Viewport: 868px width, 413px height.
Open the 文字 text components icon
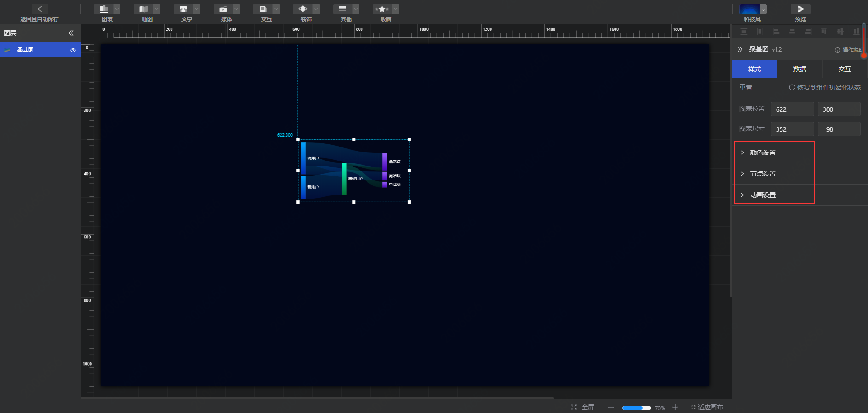tap(183, 9)
